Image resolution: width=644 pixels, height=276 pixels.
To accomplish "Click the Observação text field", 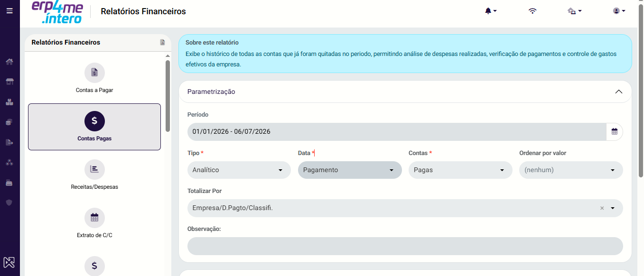I will (x=405, y=246).
